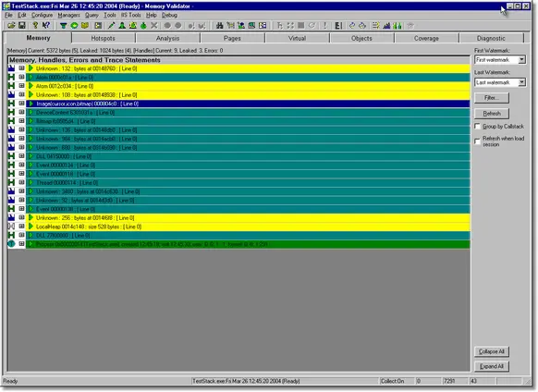Image resolution: width=538 pixels, height=392 pixels.
Task: Select the Unknown 108 bytes at 00148938 row
Action: coord(248,94)
